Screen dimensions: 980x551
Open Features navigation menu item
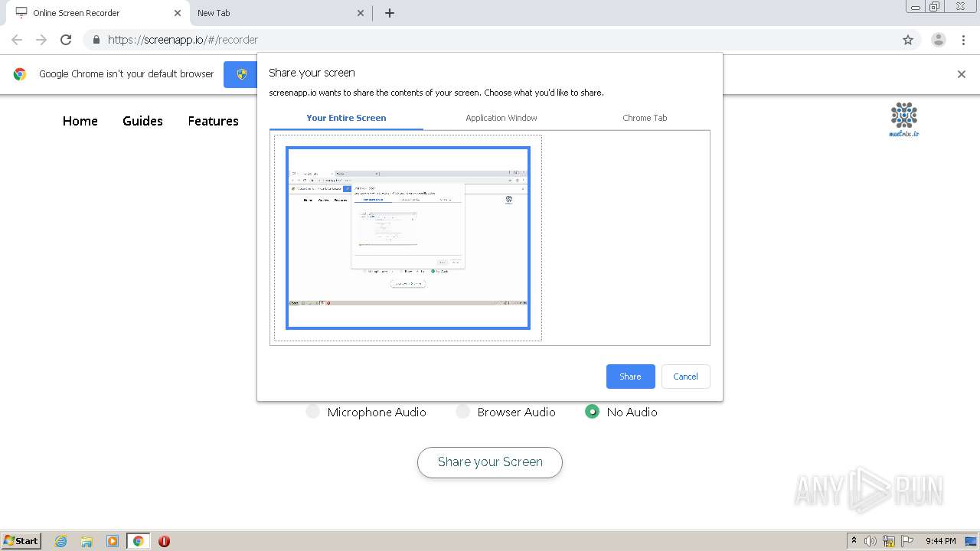213,121
